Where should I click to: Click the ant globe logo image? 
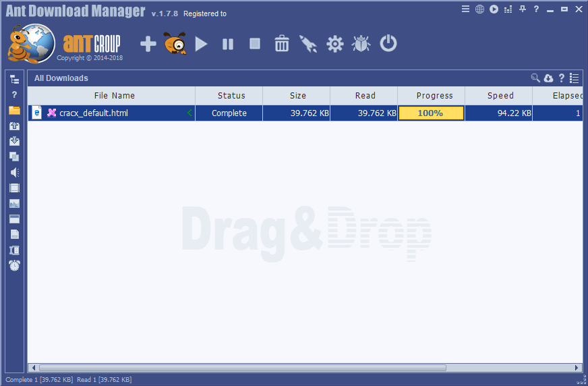(31, 43)
